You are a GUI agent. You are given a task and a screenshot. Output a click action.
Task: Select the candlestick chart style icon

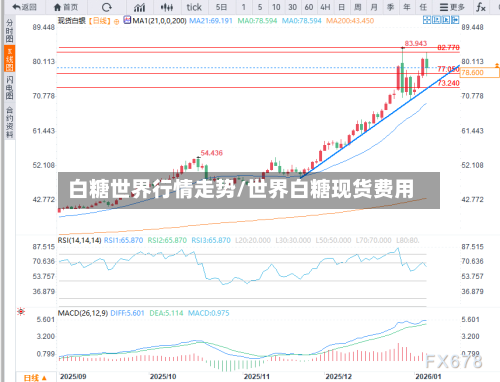167,7
